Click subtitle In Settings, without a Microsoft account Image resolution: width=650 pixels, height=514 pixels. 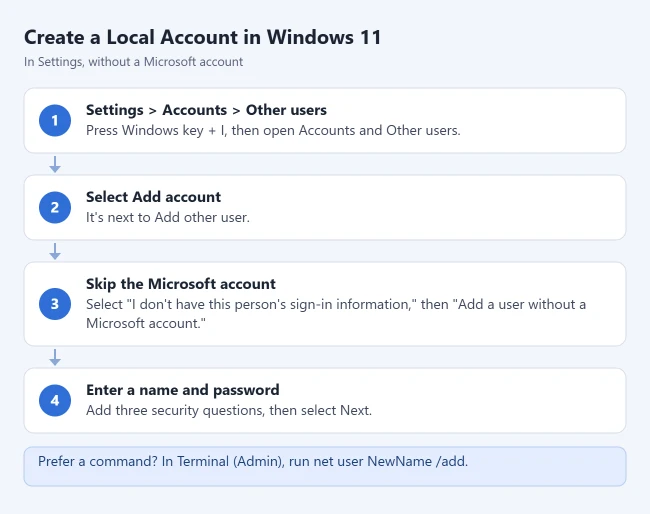[x=133, y=62]
